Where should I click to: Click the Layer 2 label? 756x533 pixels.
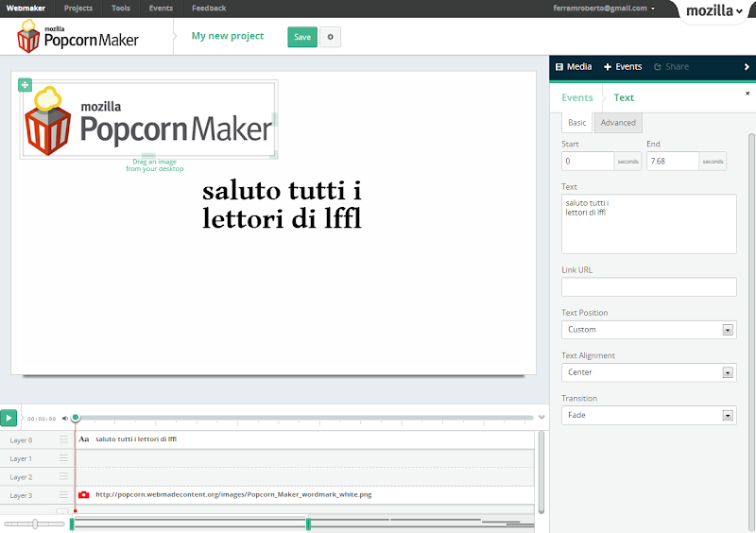click(x=21, y=477)
